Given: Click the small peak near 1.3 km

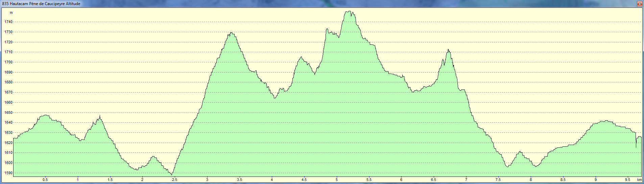Looking at the screenshot, I should 100,116.
